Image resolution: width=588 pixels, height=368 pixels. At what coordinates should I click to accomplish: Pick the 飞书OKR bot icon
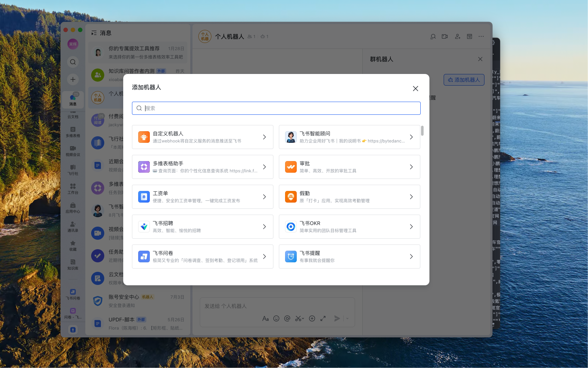pyautogui.click(x=291, y=227)
